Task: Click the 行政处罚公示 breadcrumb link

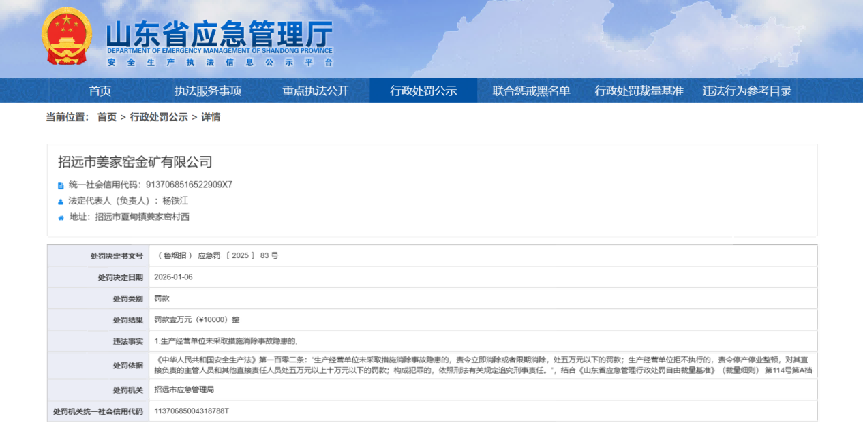Action: pos(159,117)
